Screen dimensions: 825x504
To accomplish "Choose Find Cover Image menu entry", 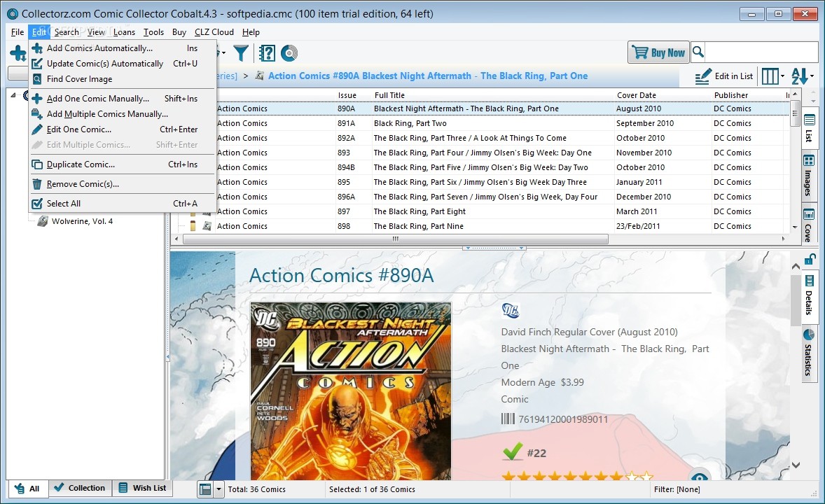I will [122, 79].
